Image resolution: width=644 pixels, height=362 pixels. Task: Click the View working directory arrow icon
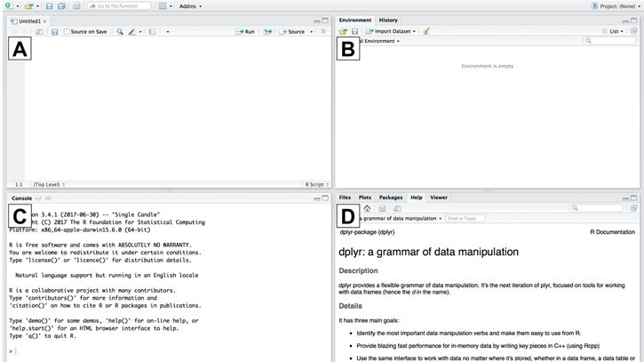tap(48, 198)
